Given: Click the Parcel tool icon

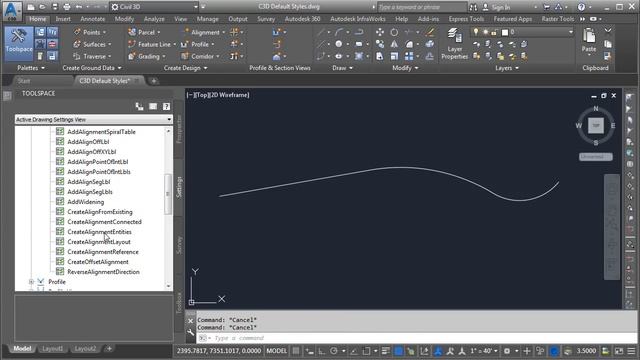Looking at the screenshot, I should 132,32.
